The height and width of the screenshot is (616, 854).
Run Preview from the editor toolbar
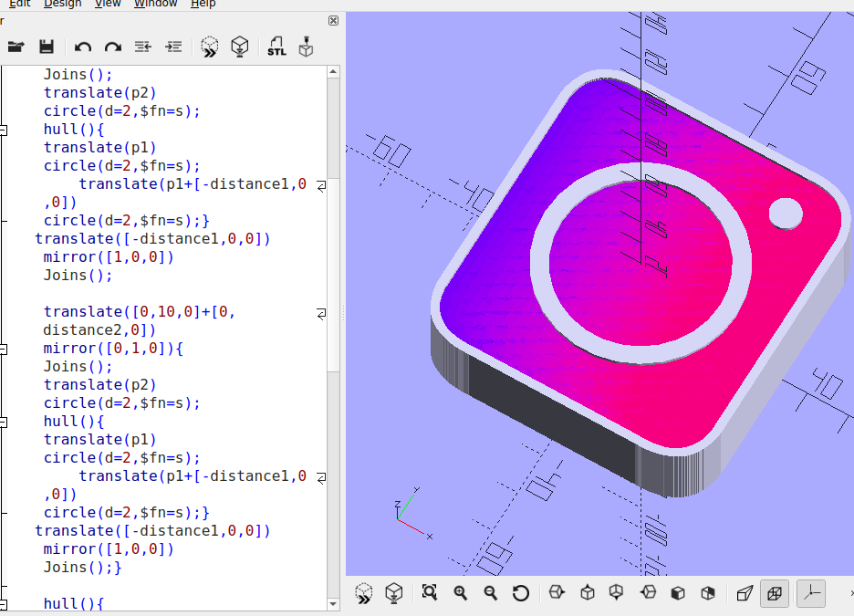click(x=210, y=47)
